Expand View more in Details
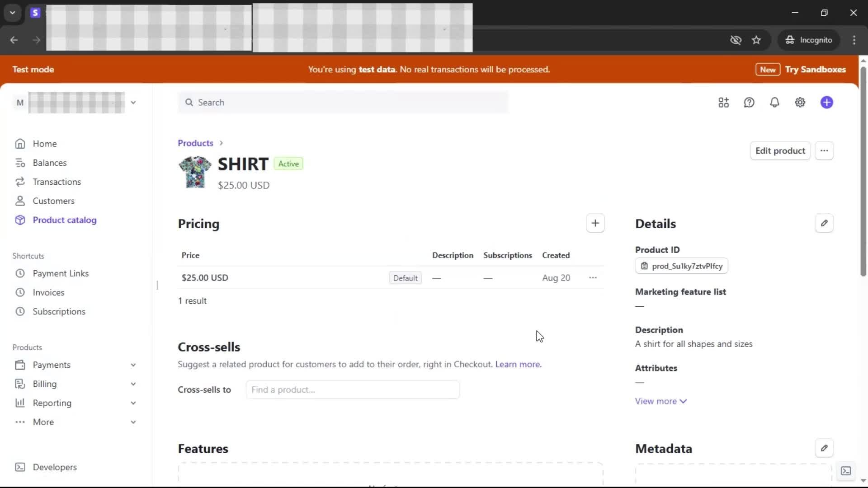This screenshot has height=488, width=868. click(660, 401)
